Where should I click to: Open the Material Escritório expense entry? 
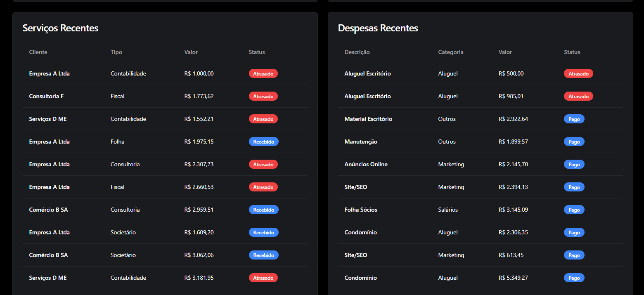point(368,119)
